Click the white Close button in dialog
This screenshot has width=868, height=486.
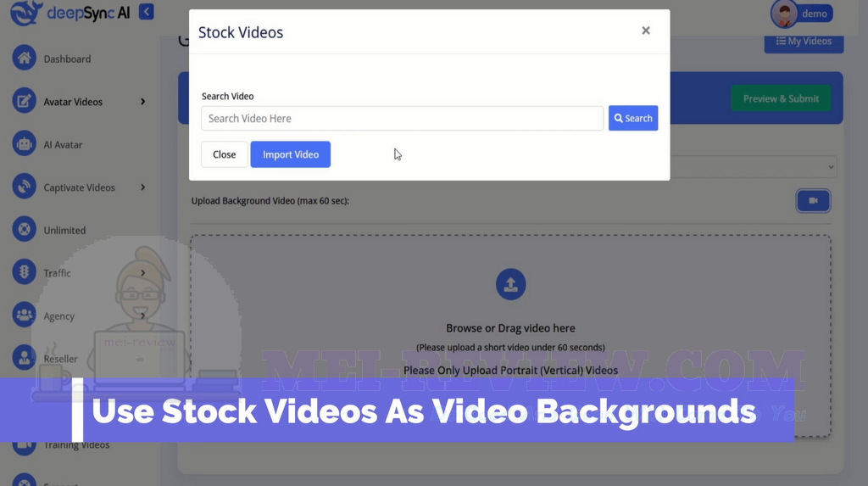click(x=224, y=154)
